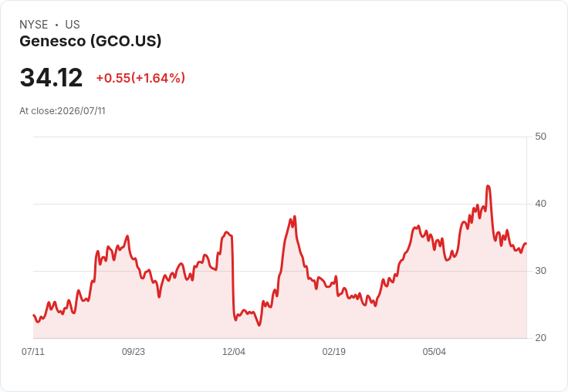
Task: Click the sharp drop after 12/04
Action: (233, 275)
